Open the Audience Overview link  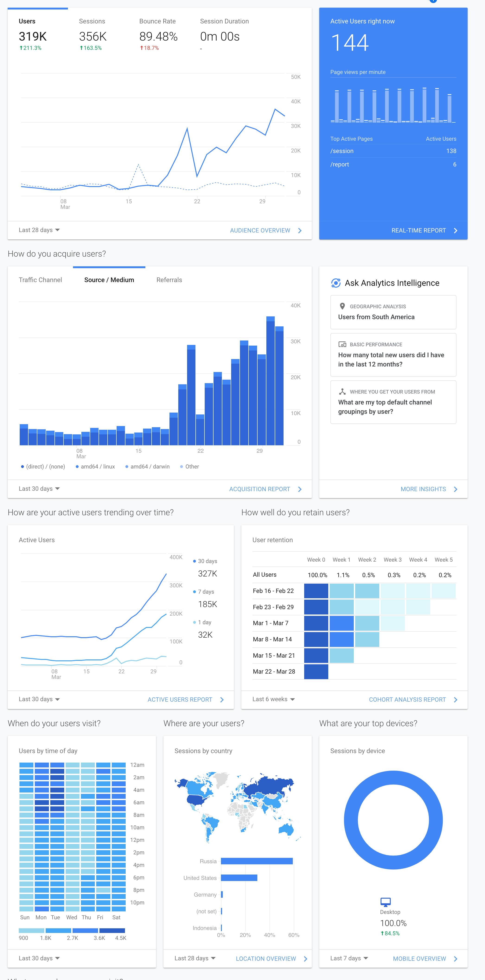tap(260, 231)
